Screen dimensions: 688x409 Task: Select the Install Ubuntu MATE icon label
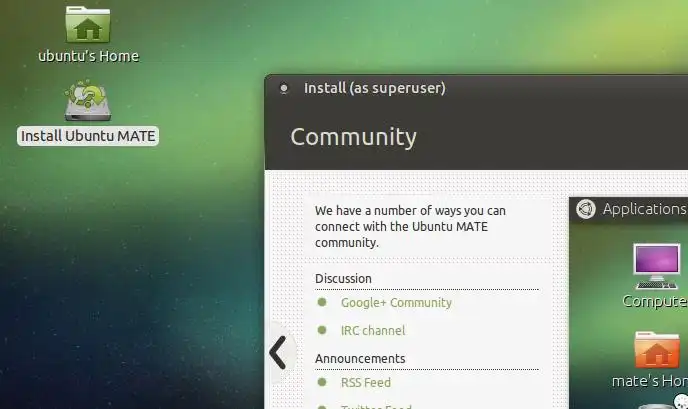[x=88, y=136]
